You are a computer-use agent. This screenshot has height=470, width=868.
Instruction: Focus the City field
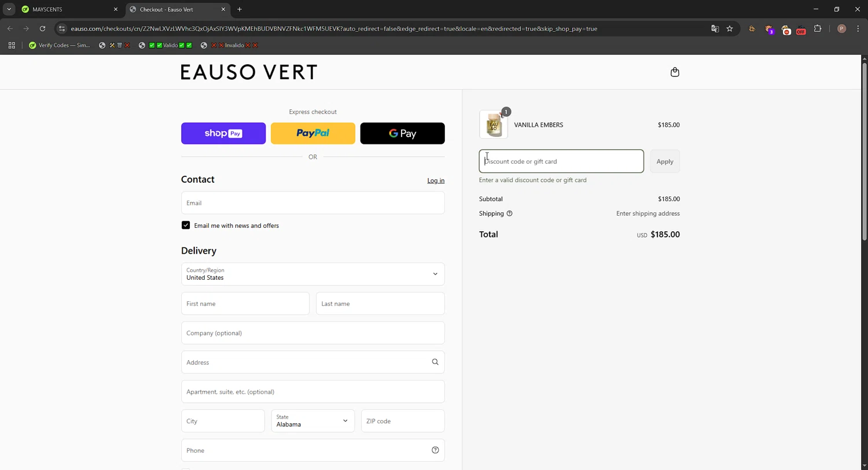pyautogui.click(x=223, y=421)
